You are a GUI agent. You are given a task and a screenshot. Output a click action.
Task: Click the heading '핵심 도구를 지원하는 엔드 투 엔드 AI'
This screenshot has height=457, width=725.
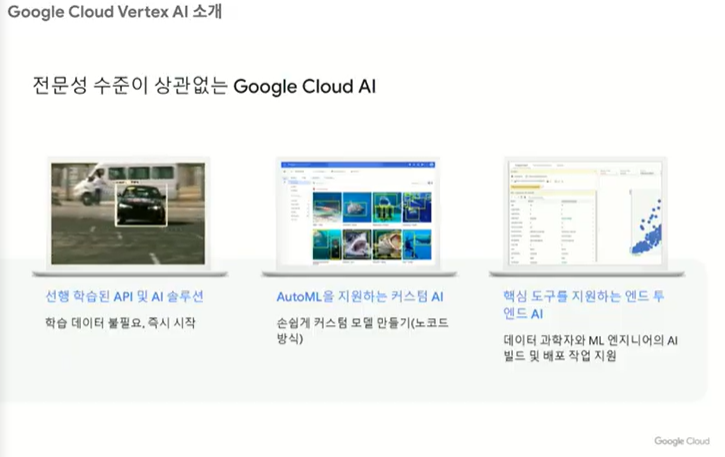point(584,305)
